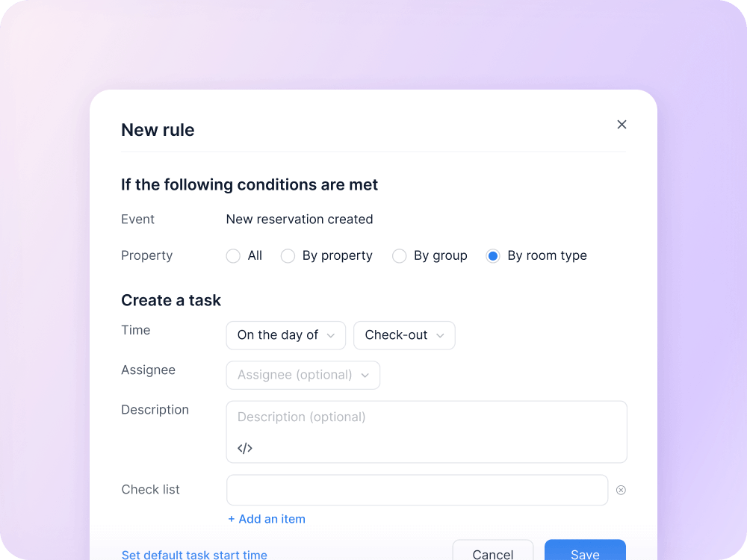Open the Assignee (optional) dropdown
The image size is (747, 560).
(x=303, y=375)
